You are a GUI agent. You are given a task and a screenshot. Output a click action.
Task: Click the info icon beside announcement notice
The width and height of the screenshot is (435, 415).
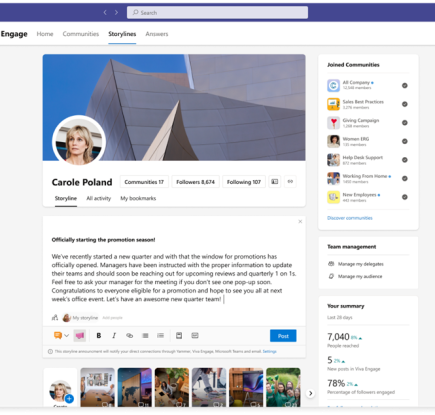pyautogui.click(x=50, y=351)
